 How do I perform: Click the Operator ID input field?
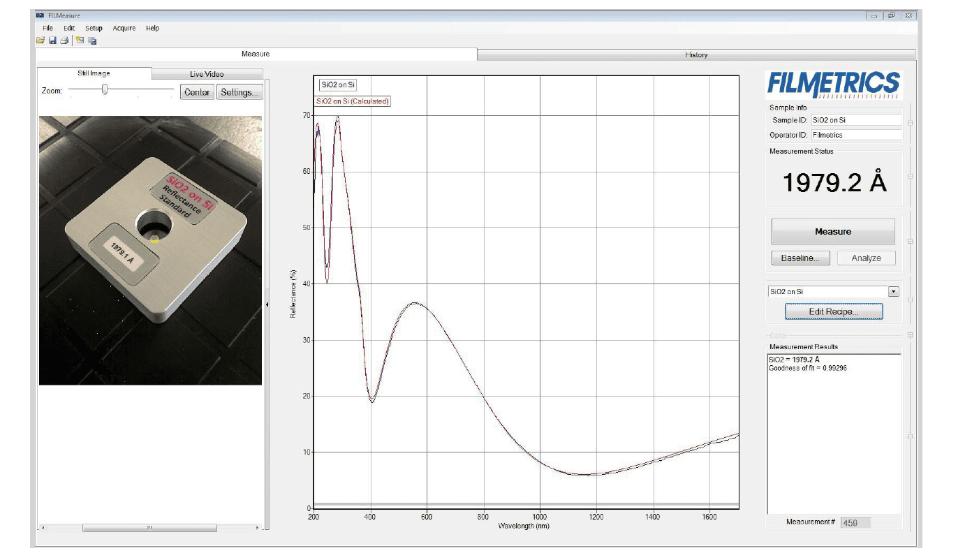tap(856, 135)
